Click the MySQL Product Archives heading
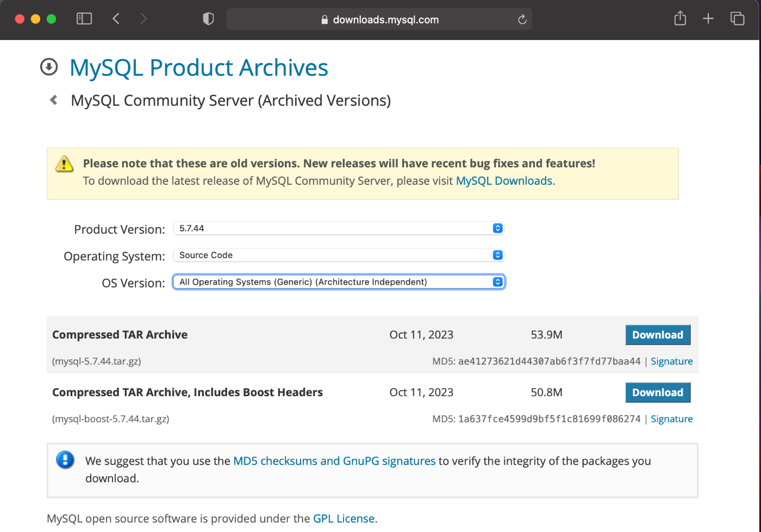761x532 pixels. [x=199, y=67]
